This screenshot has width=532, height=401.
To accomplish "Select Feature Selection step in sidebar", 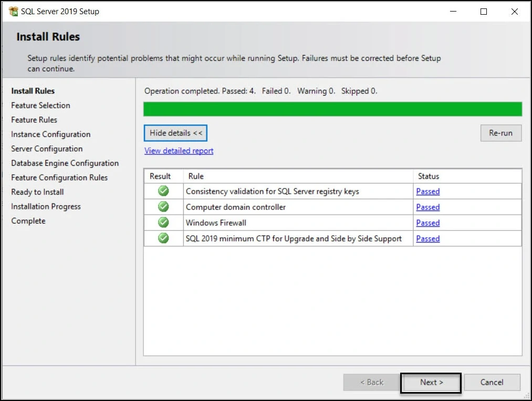I will tap(41, 105).
